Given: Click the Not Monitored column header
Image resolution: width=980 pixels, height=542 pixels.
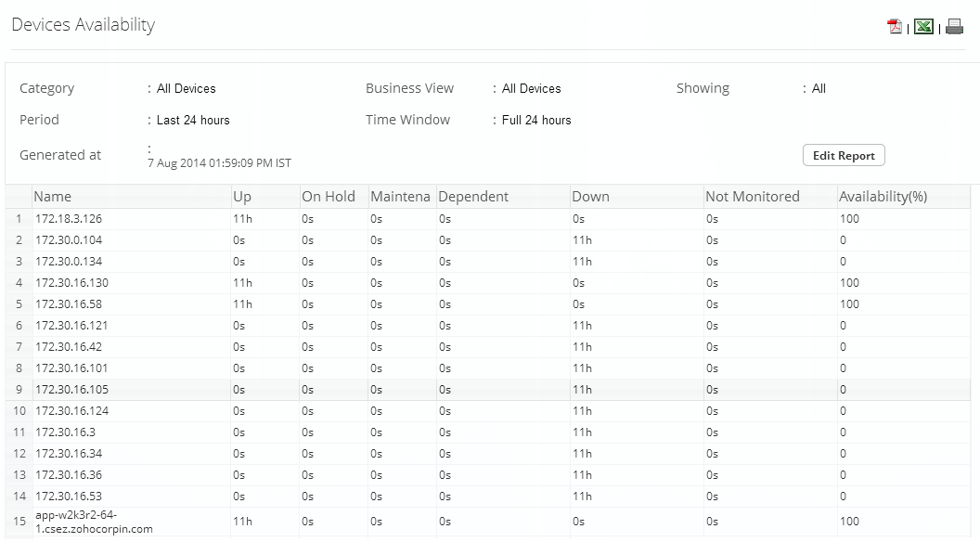Looking at the screenshot, I should click(x=752, y=197).
